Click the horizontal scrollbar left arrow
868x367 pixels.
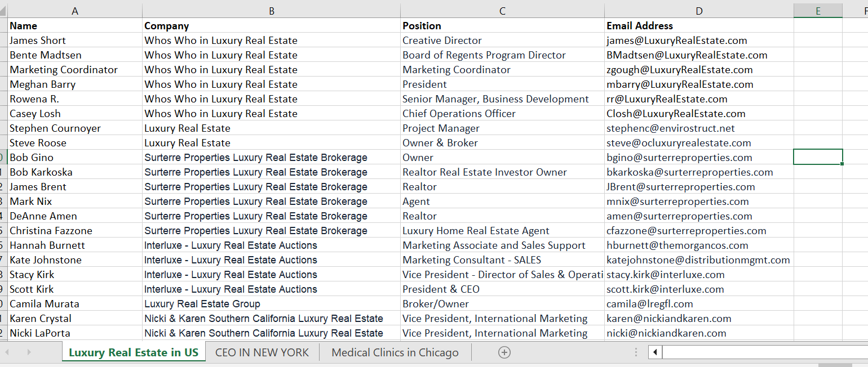pyautogui.click(x=655, y=352)
